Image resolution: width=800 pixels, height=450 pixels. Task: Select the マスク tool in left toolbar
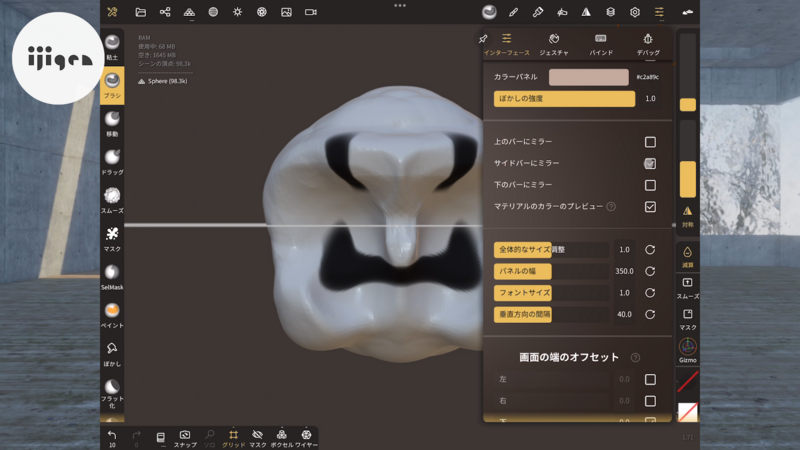point(112,239)
